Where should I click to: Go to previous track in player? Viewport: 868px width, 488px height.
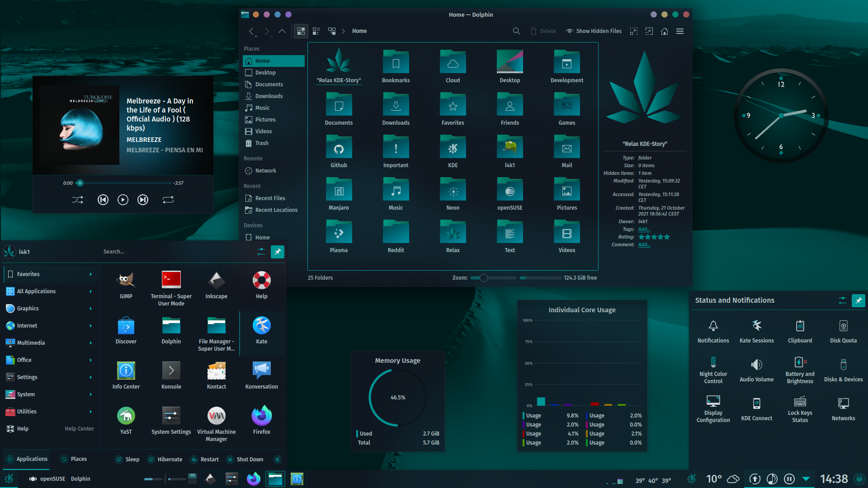(103, 200)
